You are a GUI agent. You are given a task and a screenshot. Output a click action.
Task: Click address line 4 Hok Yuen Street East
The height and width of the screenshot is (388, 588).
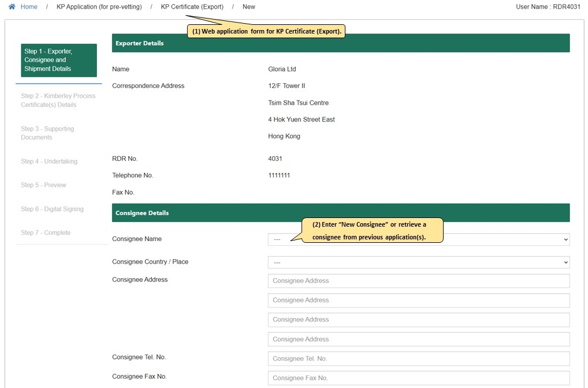click(x=301, y=119)
